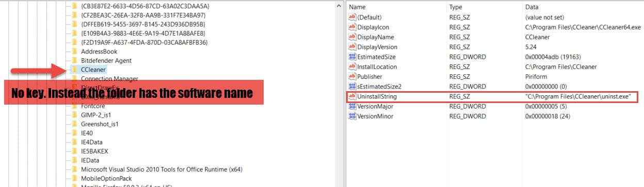Select the DisplayName value name
The height and width of the screenshot is (187, 644).
click(375, 37)
